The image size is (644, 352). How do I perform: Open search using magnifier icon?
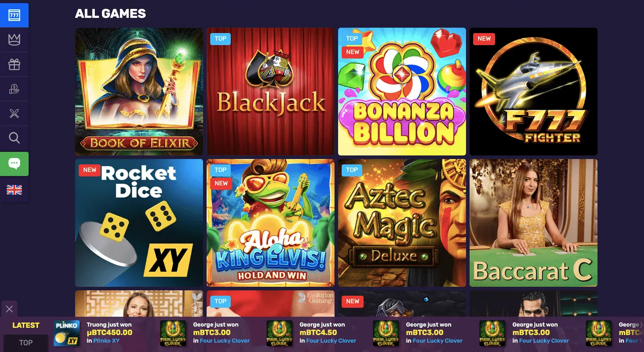[14, 138]
